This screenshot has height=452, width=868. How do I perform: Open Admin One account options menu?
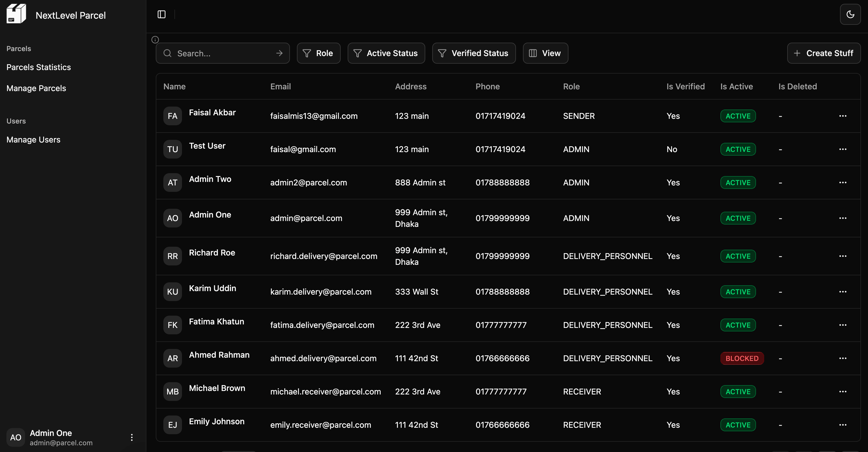click(x=132, y=437)
